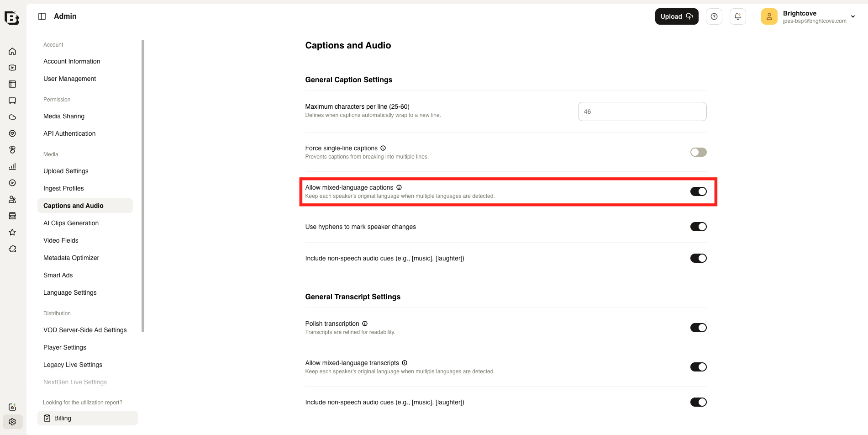Open the circled play icon in rail

point(12,183)
